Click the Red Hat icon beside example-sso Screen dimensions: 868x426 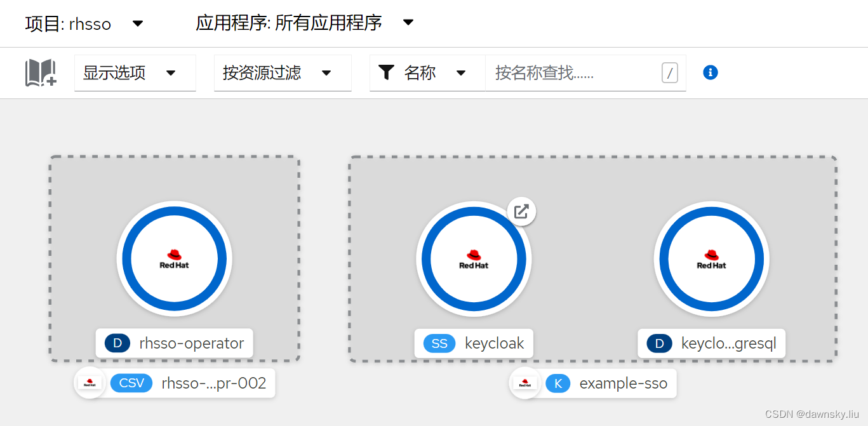tap(525, 383)
